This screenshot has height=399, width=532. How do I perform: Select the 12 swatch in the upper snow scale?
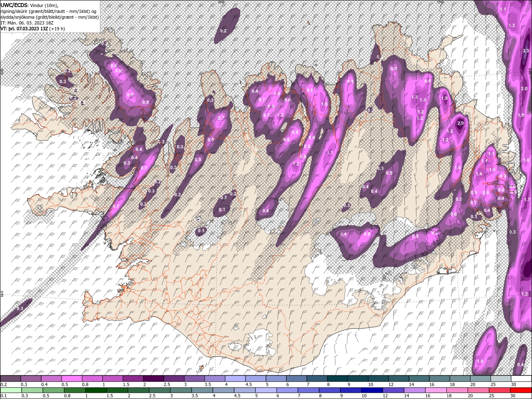tap(398, 379)
